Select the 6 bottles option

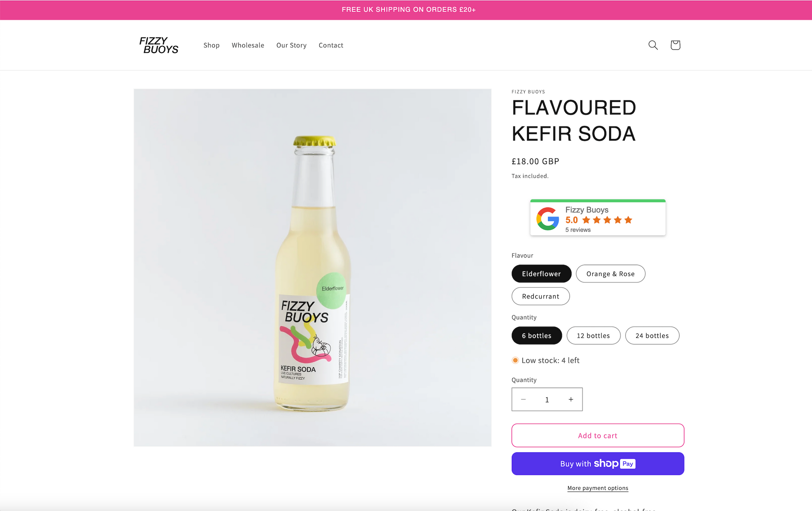tap(536, 336)
